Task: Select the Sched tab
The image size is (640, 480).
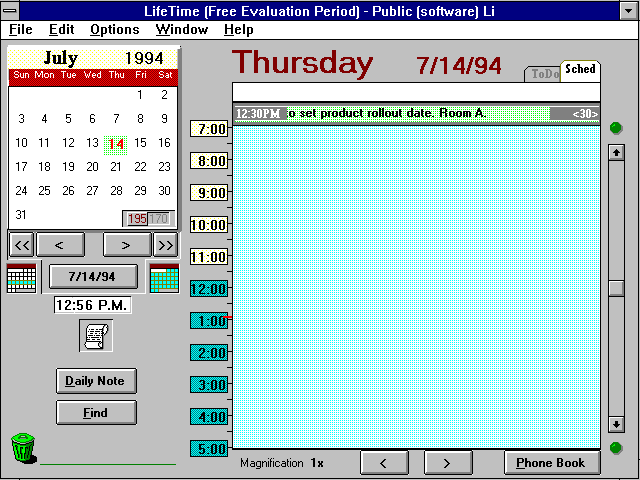Action: [x=580, y=70]
